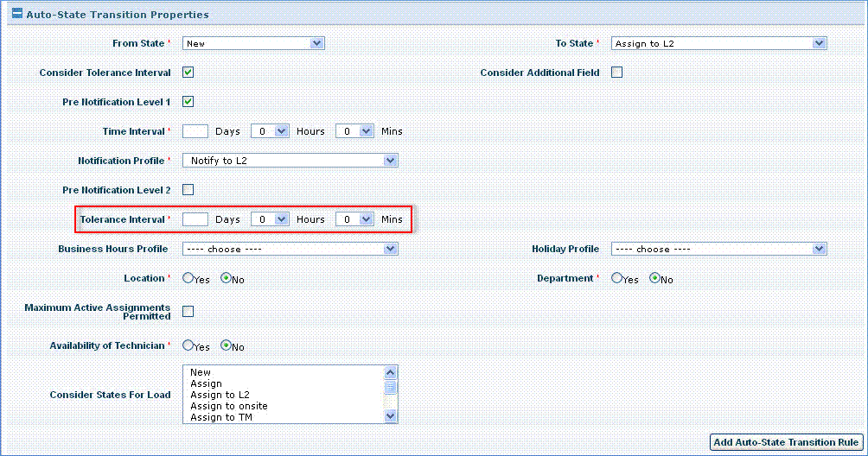The height and width of the screenshot is (456, 868).
Task: Open the Tolerance Interval Mins dropdown
Action: [x=354, y=219]
